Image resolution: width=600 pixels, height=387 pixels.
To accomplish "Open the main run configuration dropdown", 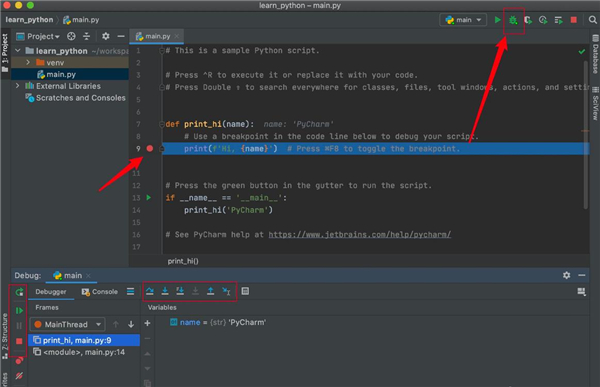I will (x=463, y=20).
